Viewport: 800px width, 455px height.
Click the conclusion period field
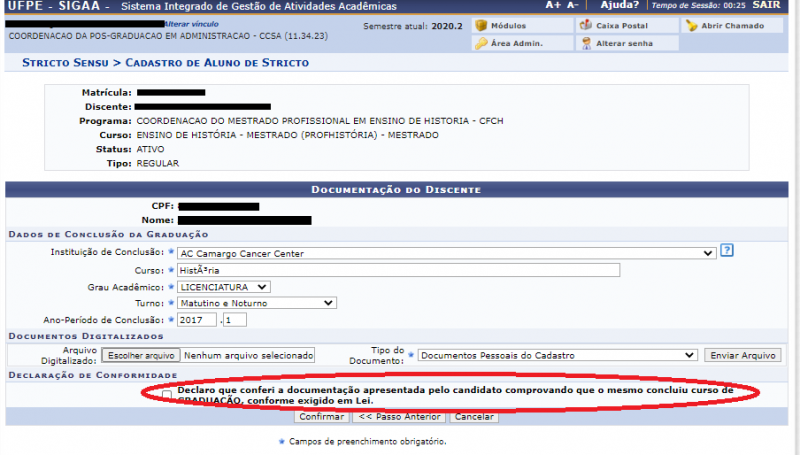[235, 320]
